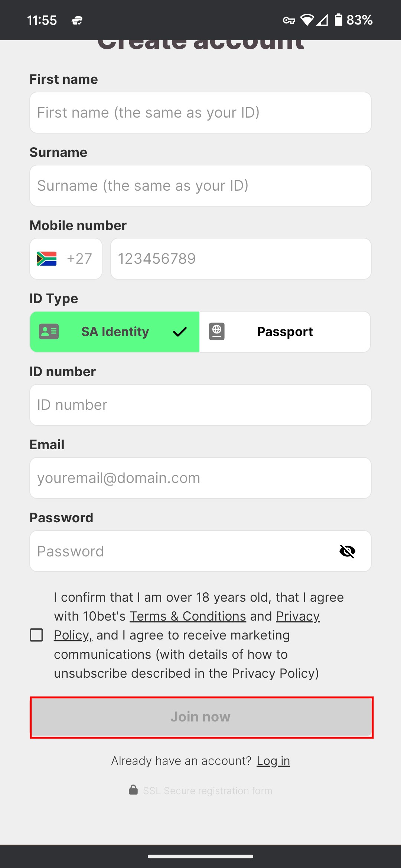Tap the SSL padlock icon
The image size is (401, 868).
[133, 790]
